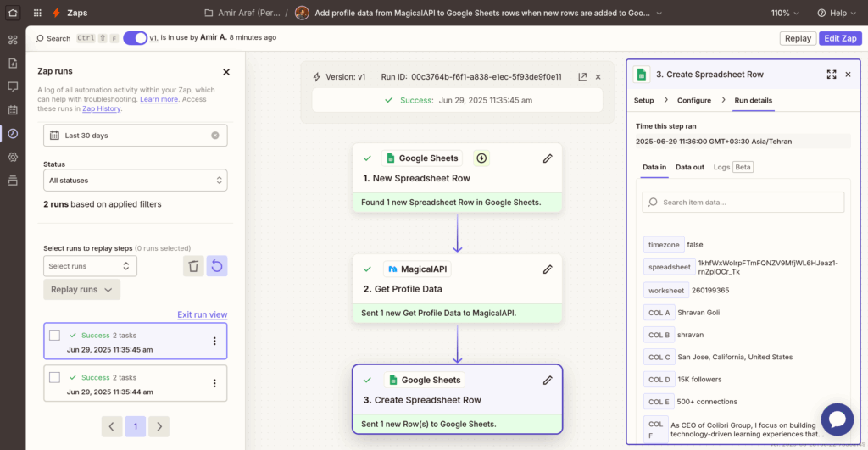Edit the Get Profile Data step
Viewport: 868px width, 450px height.
tap(548, 269)
